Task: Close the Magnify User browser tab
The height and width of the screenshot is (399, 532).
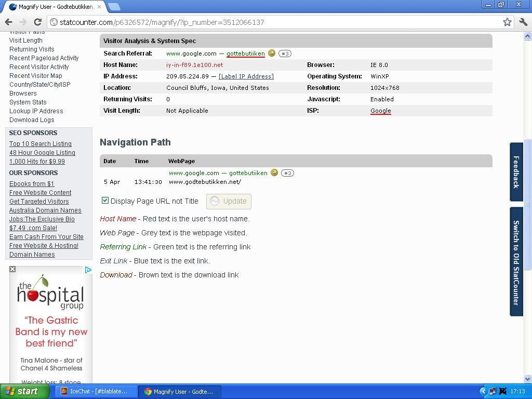Action: [x=99, y=6]
